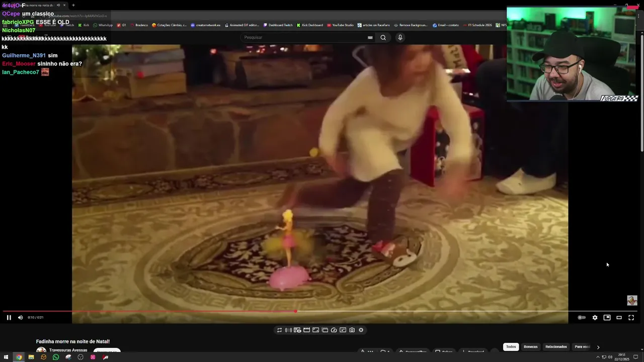This screenshot has height=362, width=644.
Task: Open OBS Studio from the taskbar
Action: coord(80,357)
